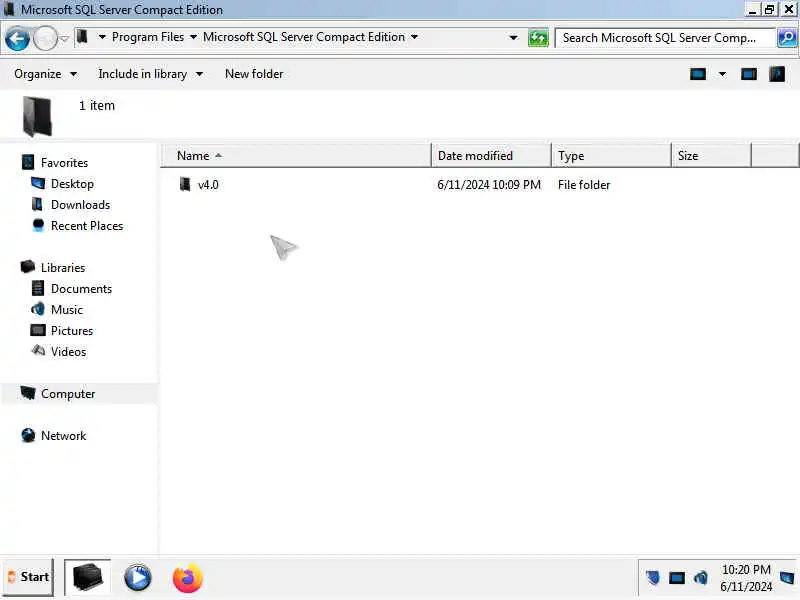
Task: Expand the arrow after Program Files
Action: tap(193, 37)
